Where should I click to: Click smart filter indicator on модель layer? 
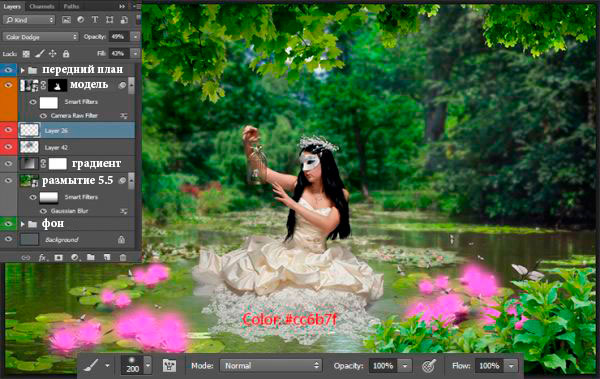122,85
